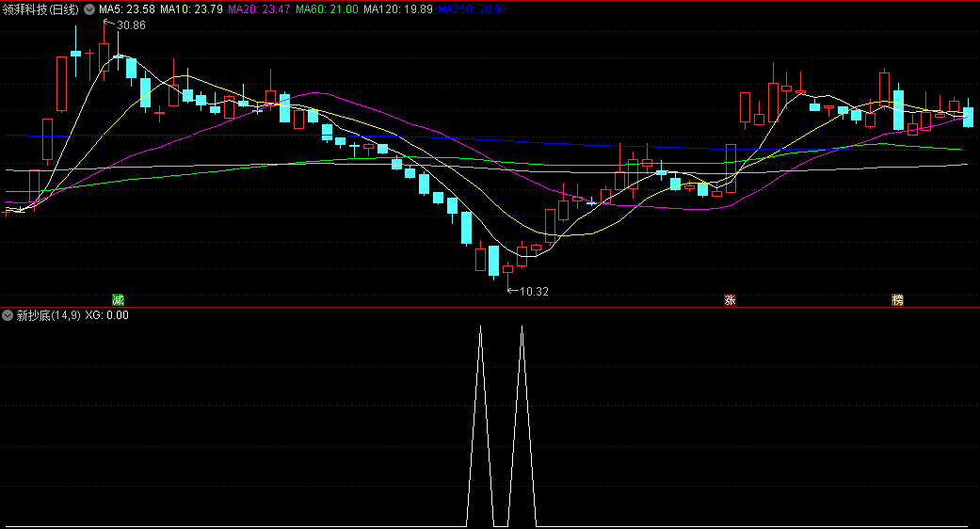
Task: Click the 10.32 low price label
Action: click(534, 292)
